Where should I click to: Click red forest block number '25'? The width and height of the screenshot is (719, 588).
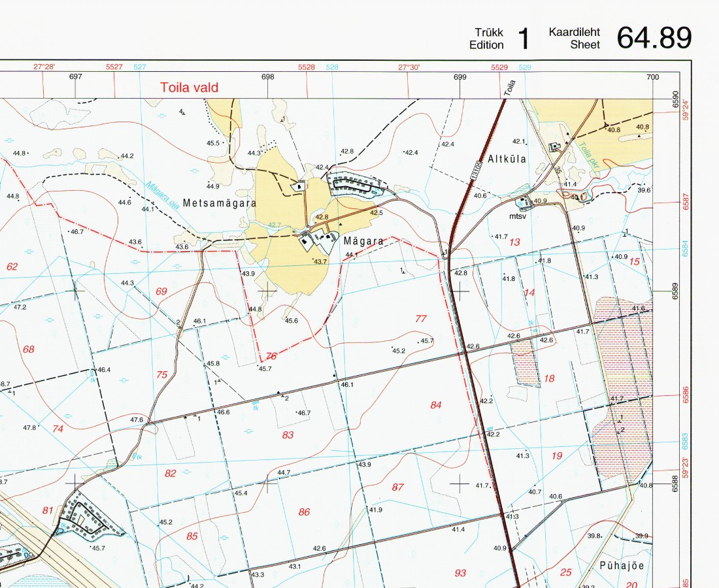pyautogui.click(x=566, y=572)
